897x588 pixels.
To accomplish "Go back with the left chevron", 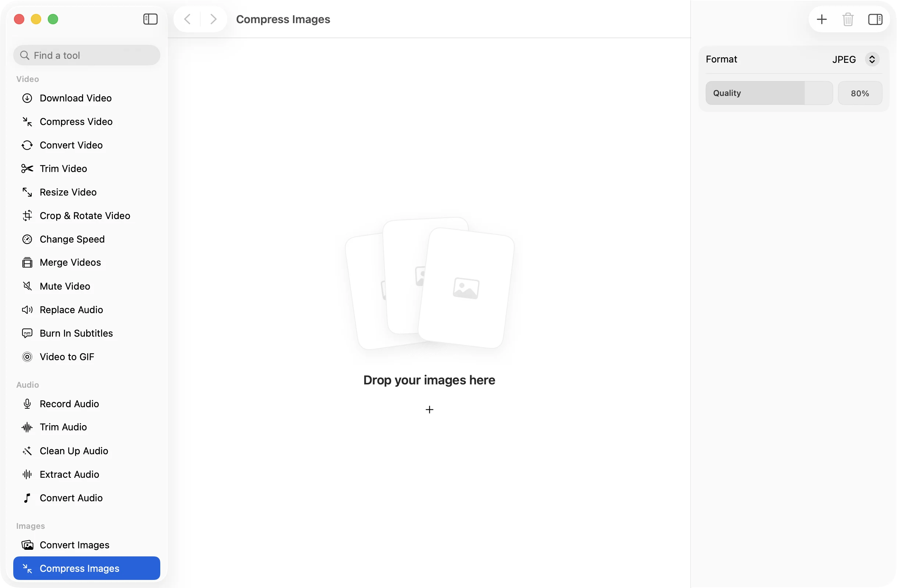I will 187,19.
